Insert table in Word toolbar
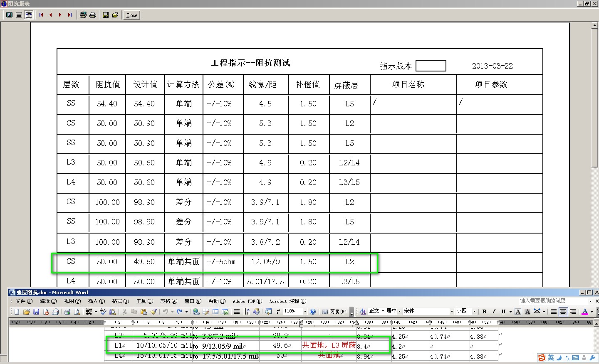 pos(215,312)
